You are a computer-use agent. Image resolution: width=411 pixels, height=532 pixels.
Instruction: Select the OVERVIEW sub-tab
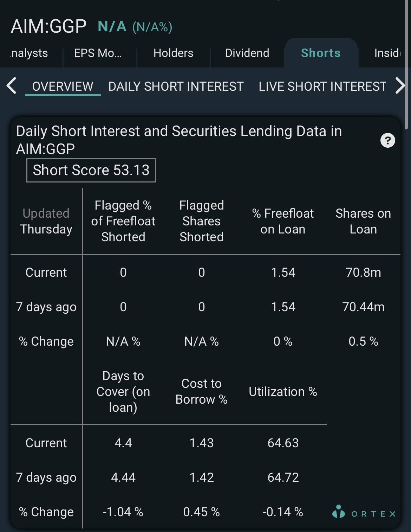[x=63, y=86]
